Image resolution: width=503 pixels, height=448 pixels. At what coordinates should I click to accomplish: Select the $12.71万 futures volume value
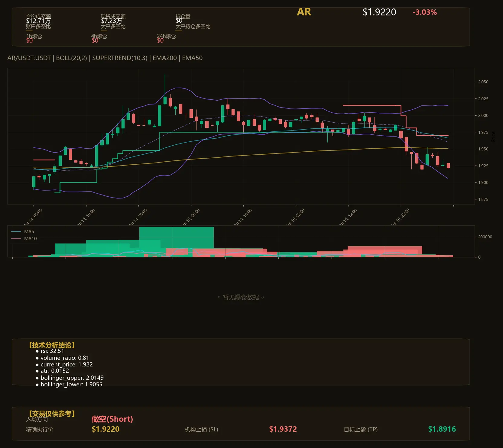(x=38, y=21)
